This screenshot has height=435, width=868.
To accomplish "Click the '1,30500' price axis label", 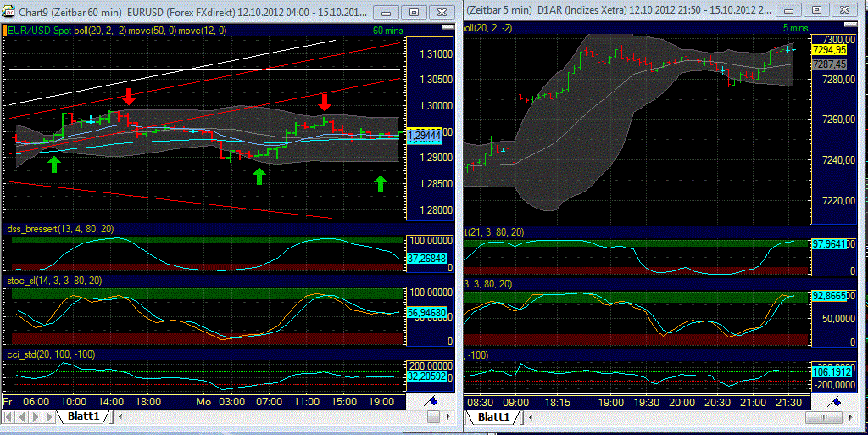I will 437,79.
